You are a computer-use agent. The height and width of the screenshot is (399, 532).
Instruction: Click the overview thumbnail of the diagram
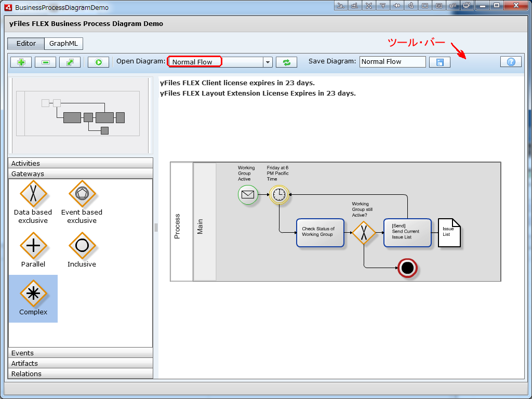point(81,116)
